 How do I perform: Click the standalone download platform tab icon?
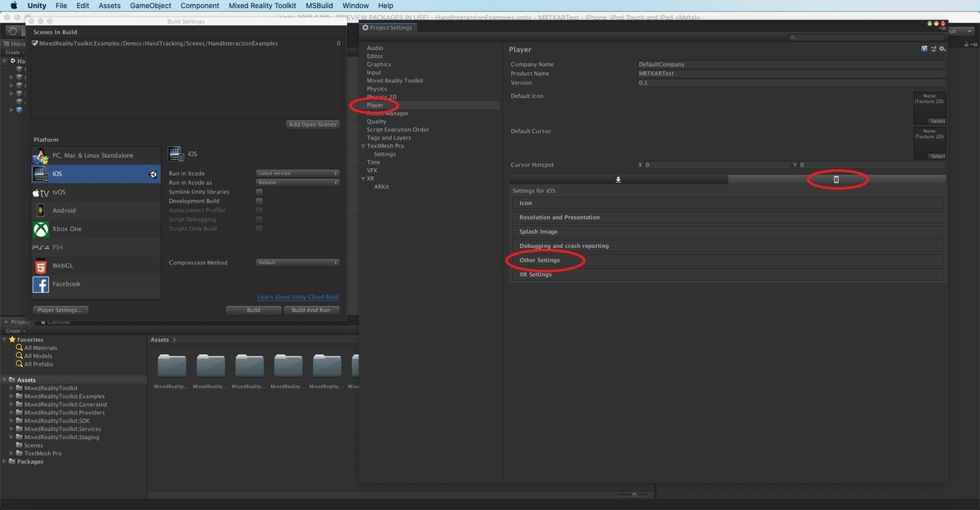pyautogui.click(x=618, y=180)
